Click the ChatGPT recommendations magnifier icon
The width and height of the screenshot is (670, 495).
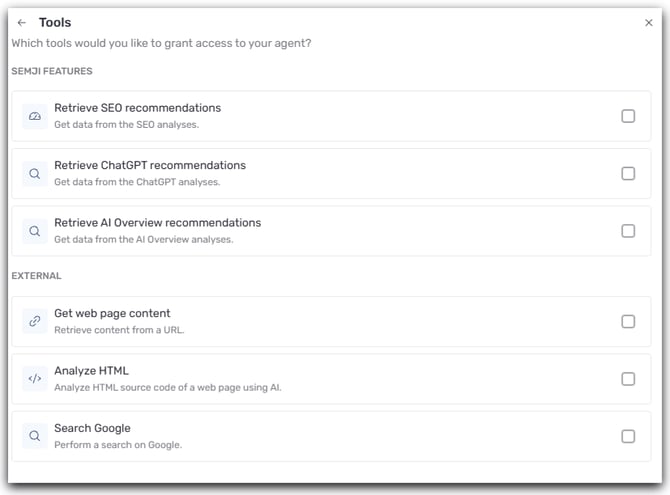tap(35, 174)
